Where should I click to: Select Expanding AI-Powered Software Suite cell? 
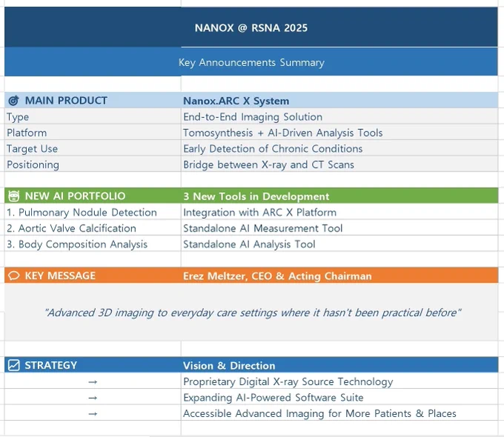point(339,397)
